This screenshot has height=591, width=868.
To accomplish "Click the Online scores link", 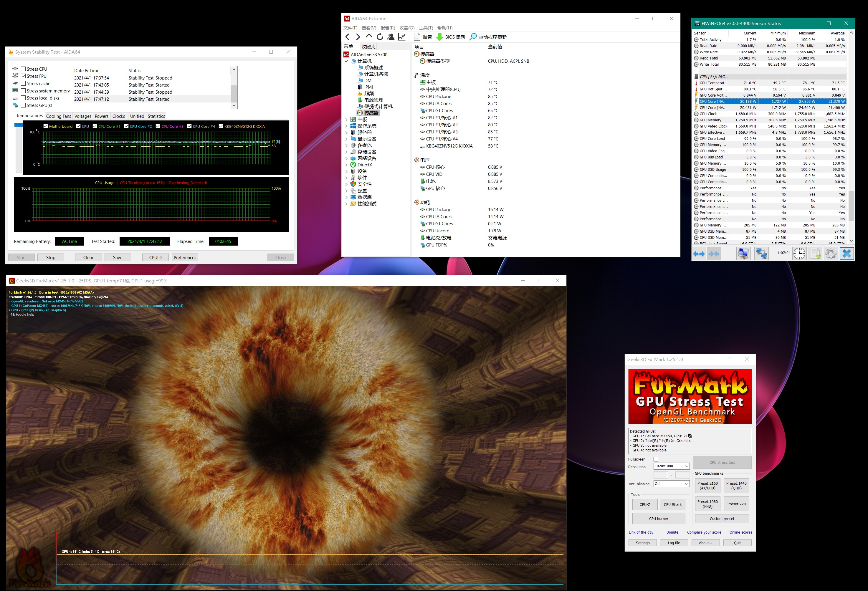I will coord(741,532).
